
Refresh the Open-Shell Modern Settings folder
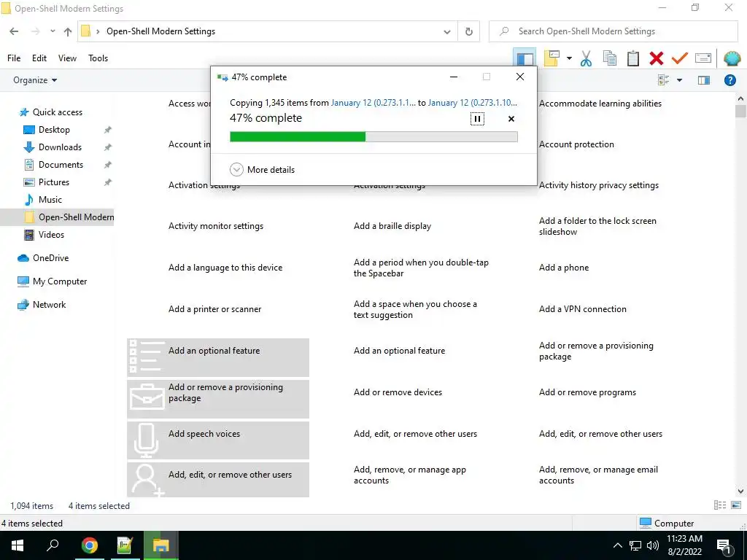(469, 31)
